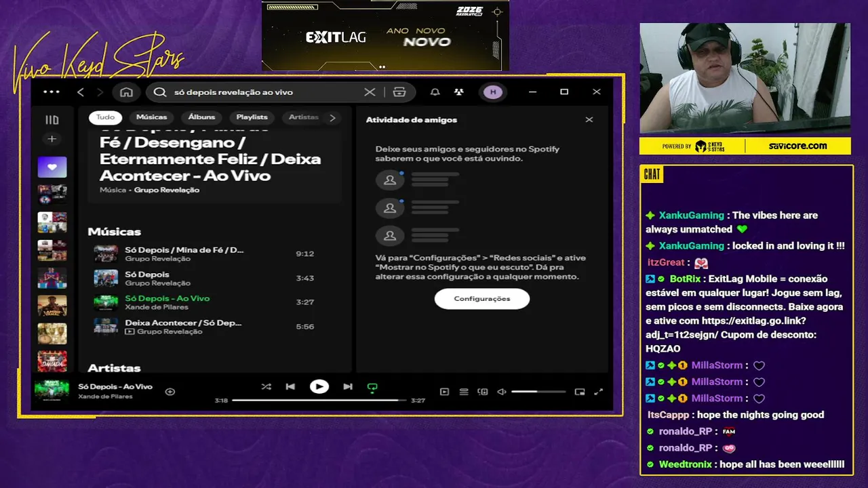Image resolution: width=868 pixels, height=488 pixels.
Task: Open Só Depois - Ao Vivo title in player bar
Action: tap(115, 386)
